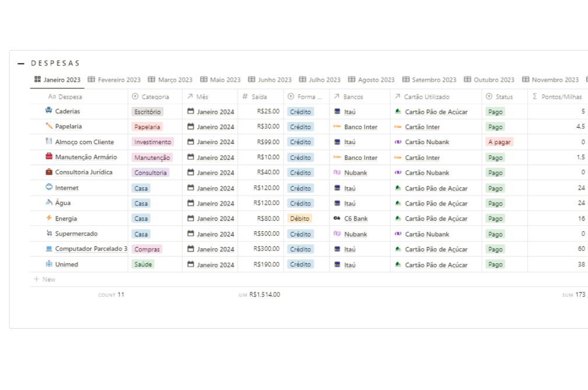Click the chair icon beside Caderias

click(x=49, y=111)
